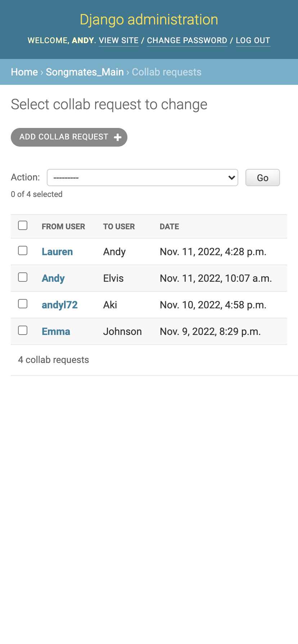298x644 pixels.
Task: Open the Action dropdown arrow
Action: tap(232, 178)
